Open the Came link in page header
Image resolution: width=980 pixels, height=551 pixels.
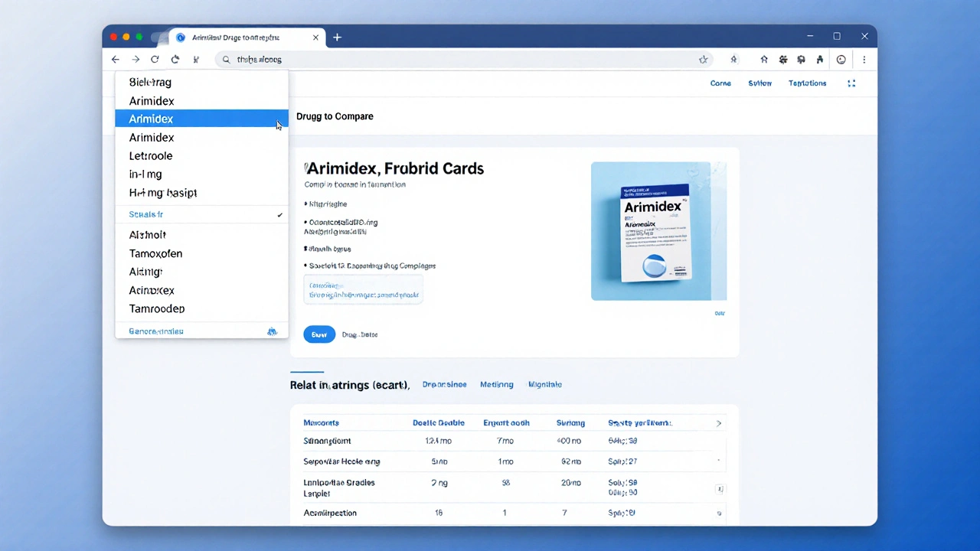[x=720, y=83]
